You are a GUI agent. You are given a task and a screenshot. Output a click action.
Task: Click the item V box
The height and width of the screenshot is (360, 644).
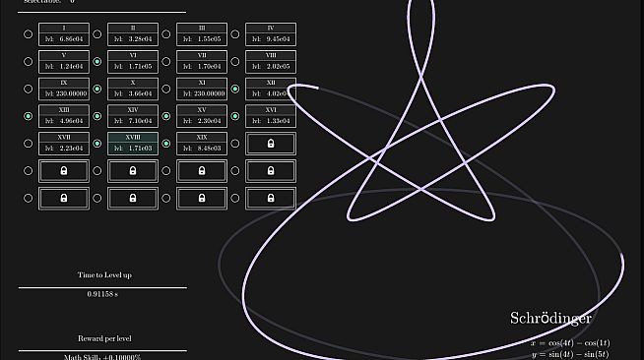tap(64, 62)
